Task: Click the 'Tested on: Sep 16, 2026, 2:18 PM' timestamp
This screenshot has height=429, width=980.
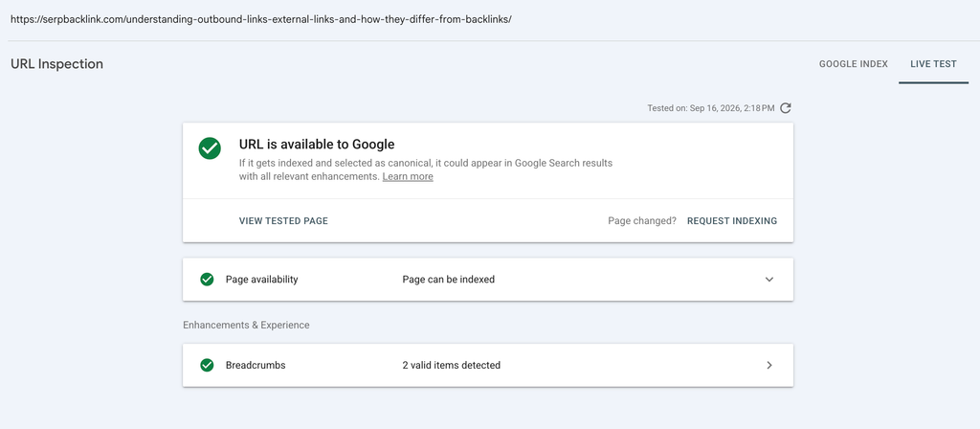Action: click(711, 108)
